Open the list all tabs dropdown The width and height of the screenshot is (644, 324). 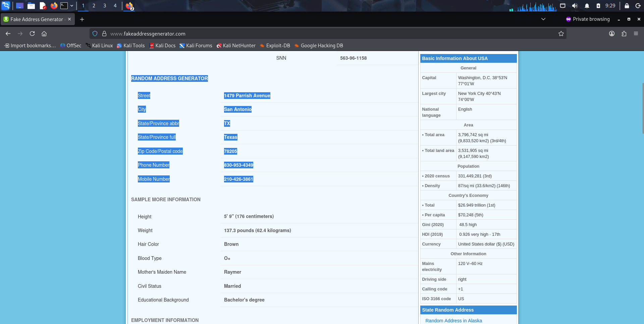coord(543,19)
